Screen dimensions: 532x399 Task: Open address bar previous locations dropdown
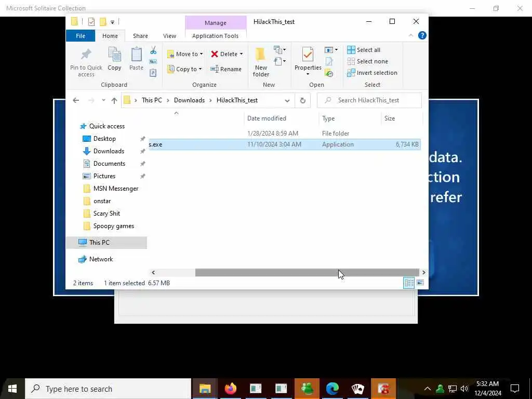click(287, 100)
